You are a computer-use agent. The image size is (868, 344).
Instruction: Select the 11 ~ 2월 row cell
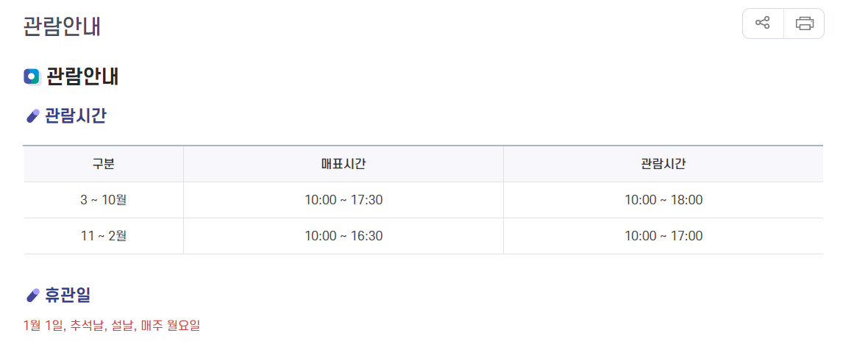pos(104,236)
